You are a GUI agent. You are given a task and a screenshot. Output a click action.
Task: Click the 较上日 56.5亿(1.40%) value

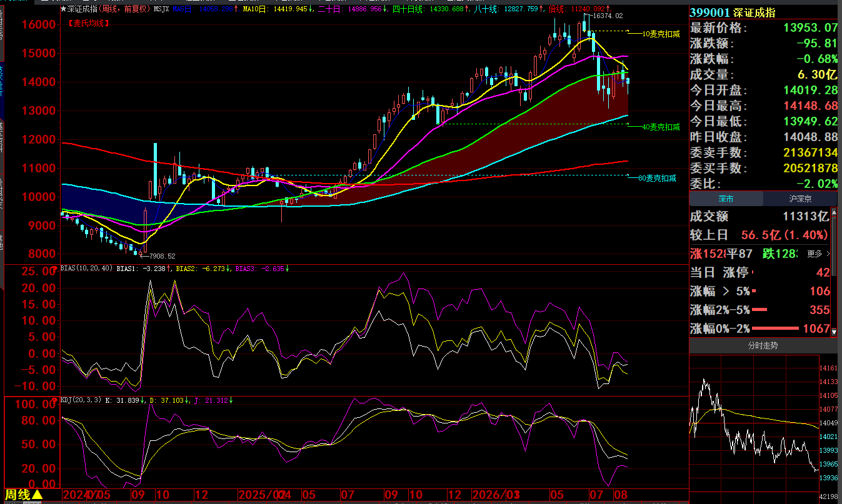(784, 235)
